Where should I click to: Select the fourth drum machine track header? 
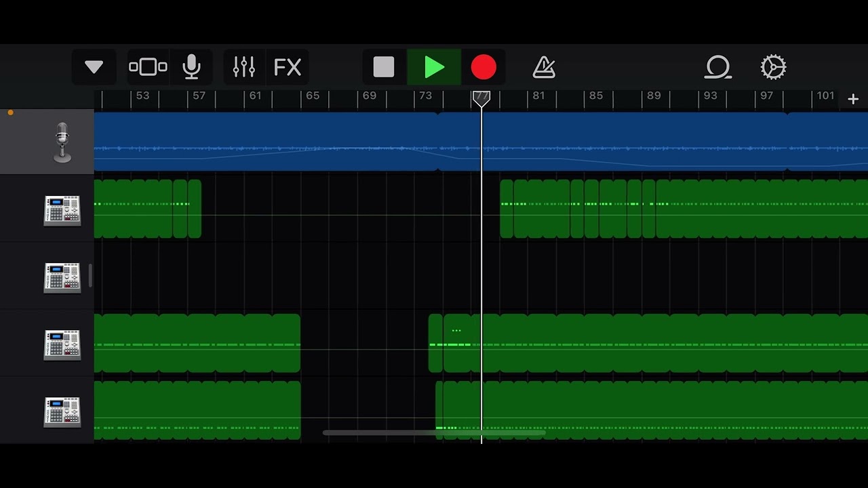[x=47, y=411]
